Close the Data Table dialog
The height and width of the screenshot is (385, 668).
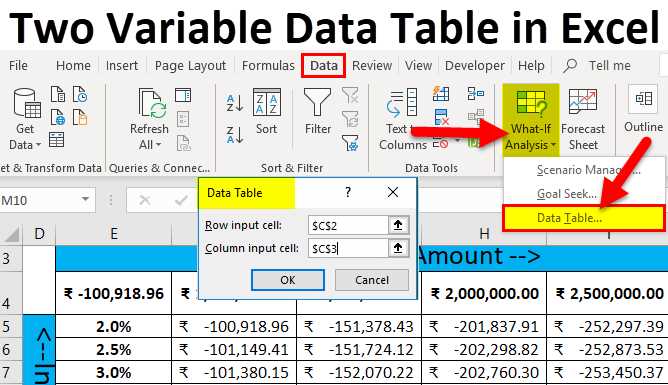point(393,192)
